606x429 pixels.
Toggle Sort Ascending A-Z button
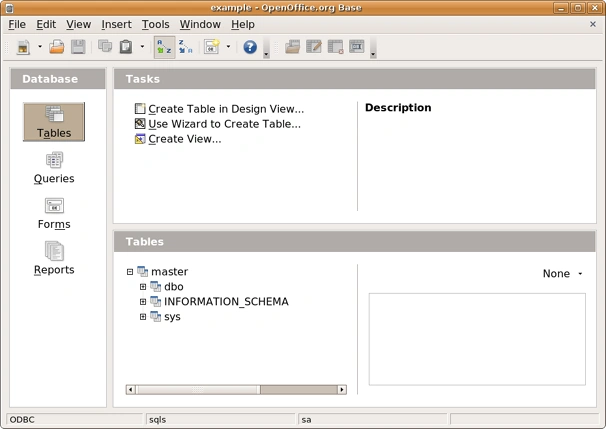[164, 47]
